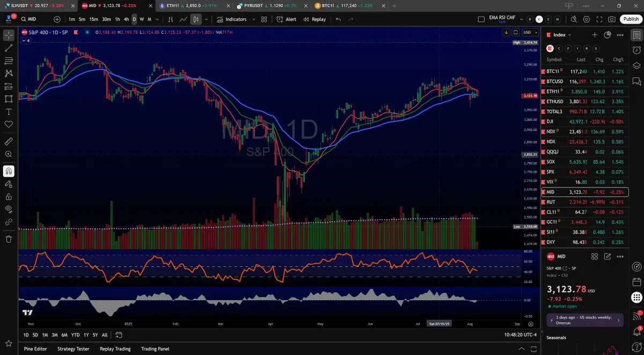The height and width of the screenshot is (355, 644).
Task: Open a new tab with plus
Action: coord(394,5)
